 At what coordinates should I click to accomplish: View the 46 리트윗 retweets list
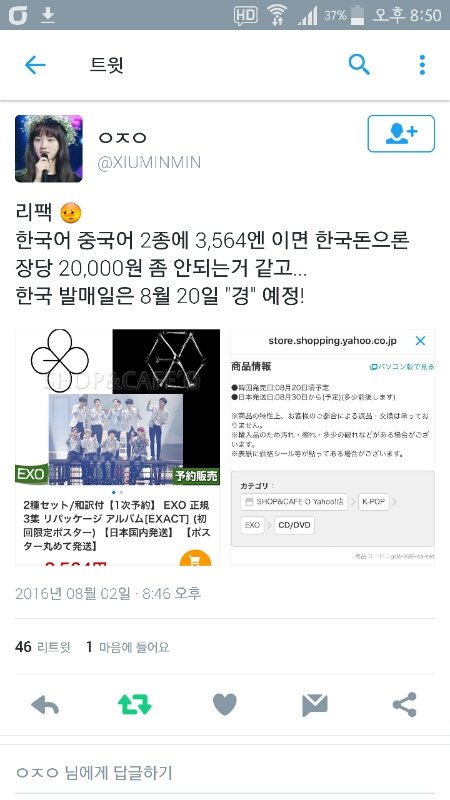[x=42, y=647]
